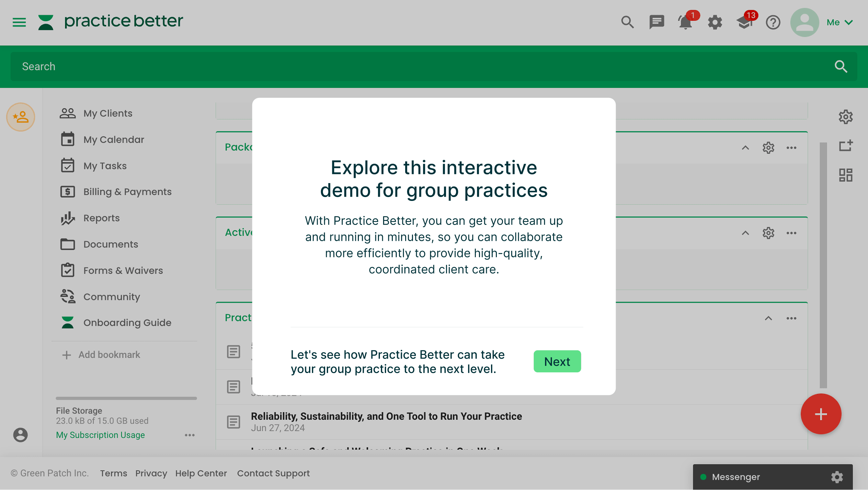This screenshot has width=868, height=490.
Task: Click Add bookmark
Action: pos(101,355)
